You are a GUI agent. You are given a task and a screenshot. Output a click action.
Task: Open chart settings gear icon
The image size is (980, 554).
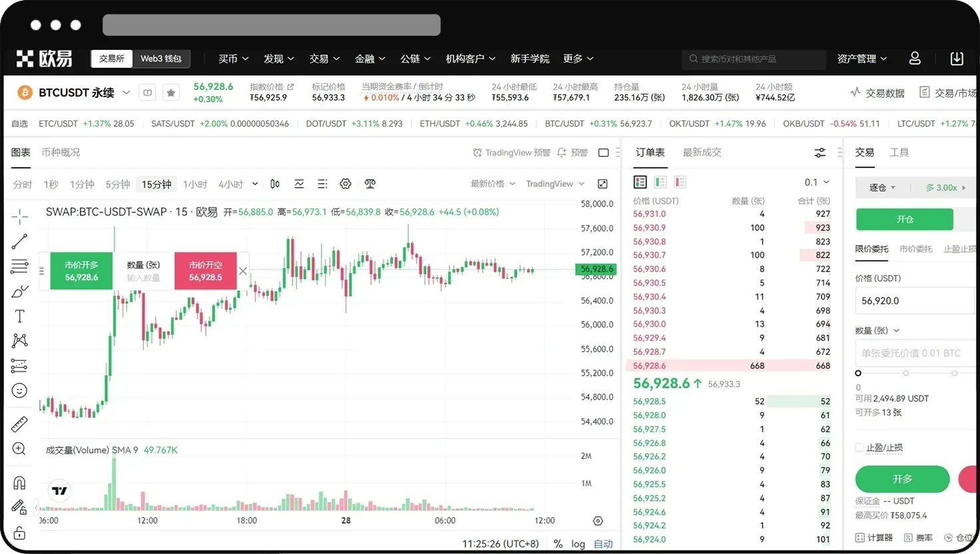coord(345,184)
